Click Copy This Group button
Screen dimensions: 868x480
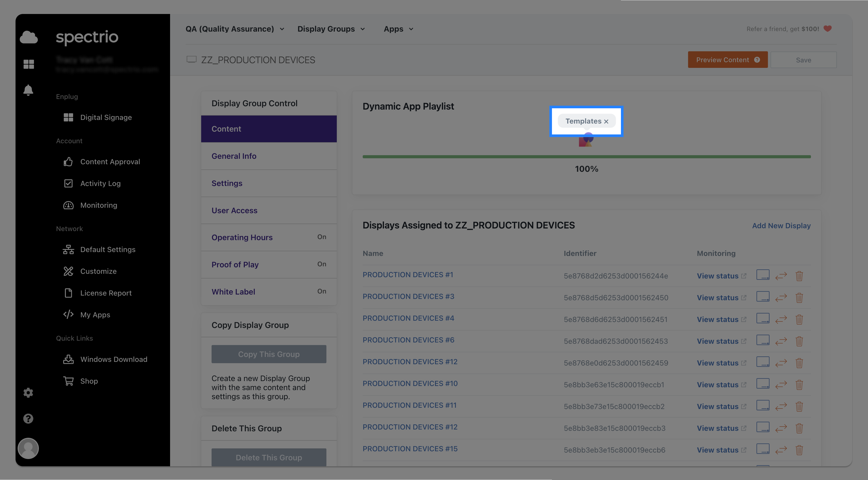click(x=269, y=354)
